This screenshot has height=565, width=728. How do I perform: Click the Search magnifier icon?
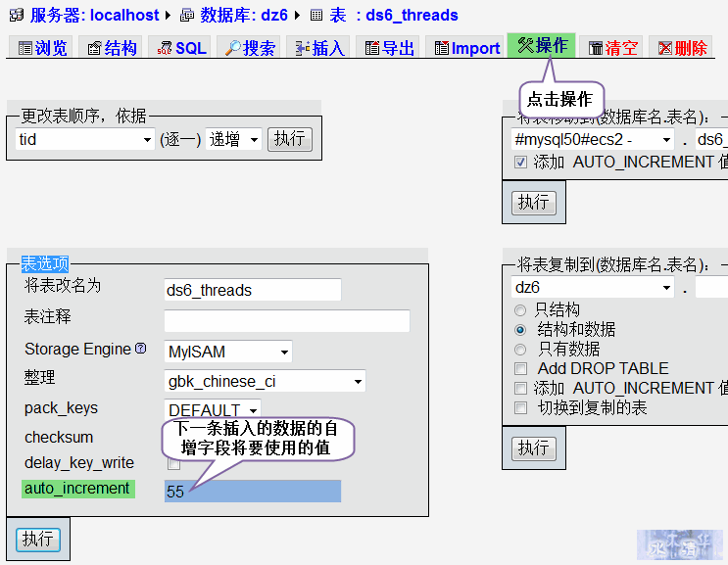pos(233,48)
